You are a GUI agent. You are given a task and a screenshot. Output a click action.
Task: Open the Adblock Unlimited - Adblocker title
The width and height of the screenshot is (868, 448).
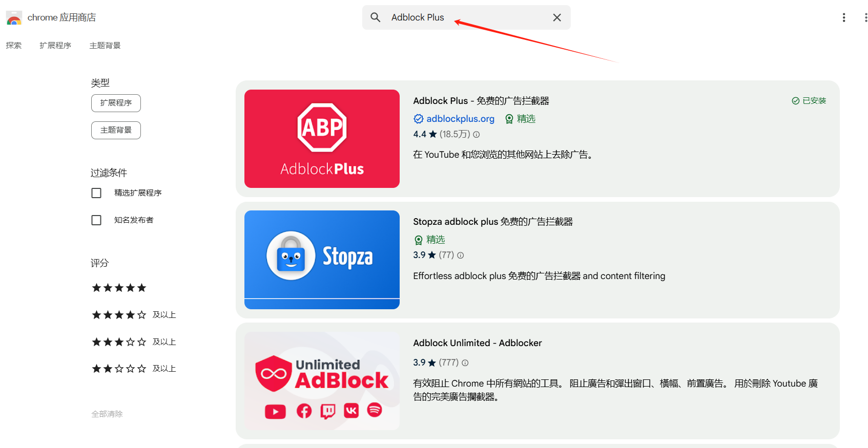pyautogui.click(x=478, y=343)
